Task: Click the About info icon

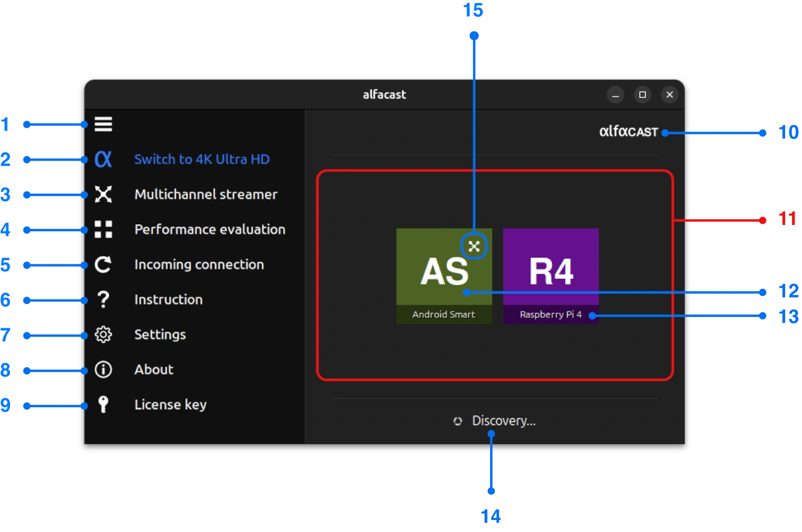Action: pyautogui.click(x=103, y=370)
